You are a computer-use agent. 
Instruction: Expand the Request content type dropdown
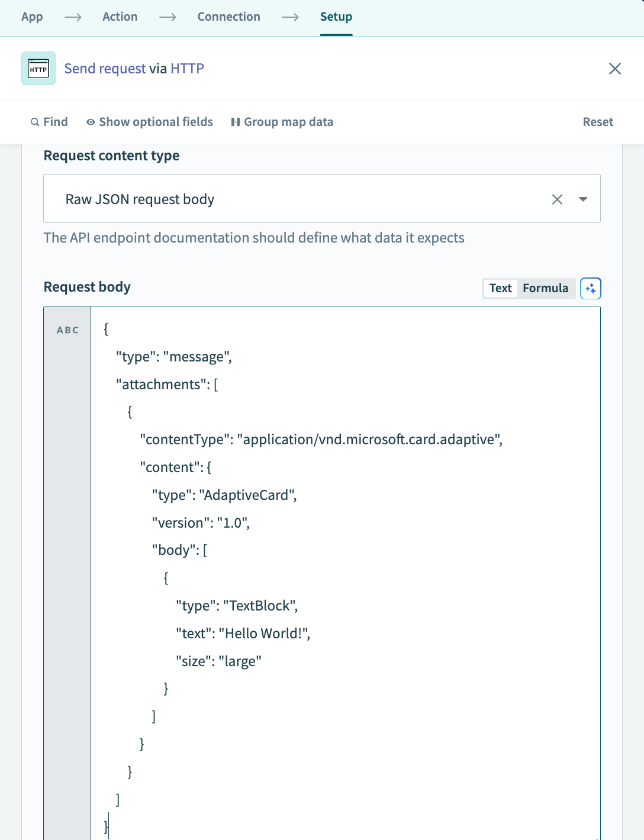[x=583, y=199]
